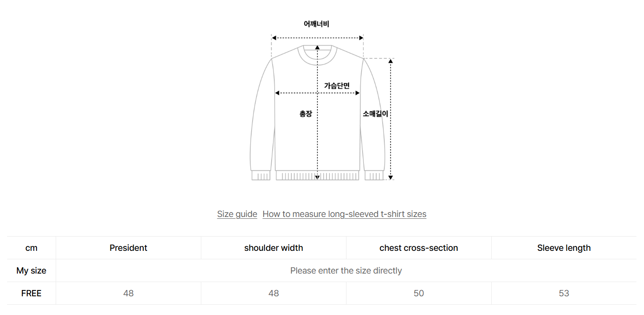Select the shoulder width column header

(273, 248)
